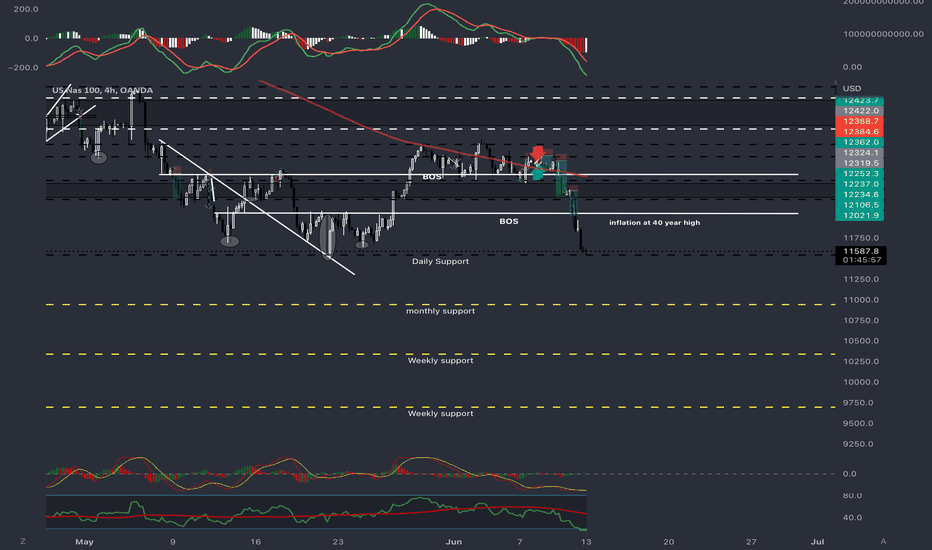Select the 12237.0 price label
932x550 pixels.
[859, 184]
